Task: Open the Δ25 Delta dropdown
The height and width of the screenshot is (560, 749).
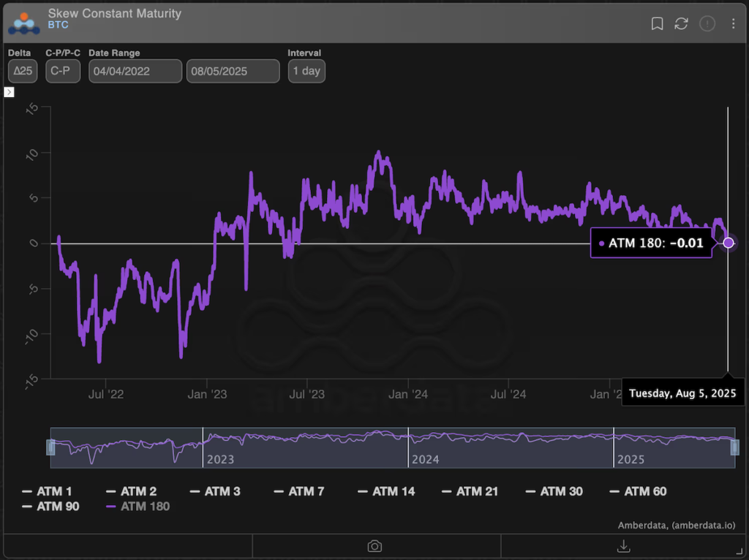Action: (x=23, y=71)
